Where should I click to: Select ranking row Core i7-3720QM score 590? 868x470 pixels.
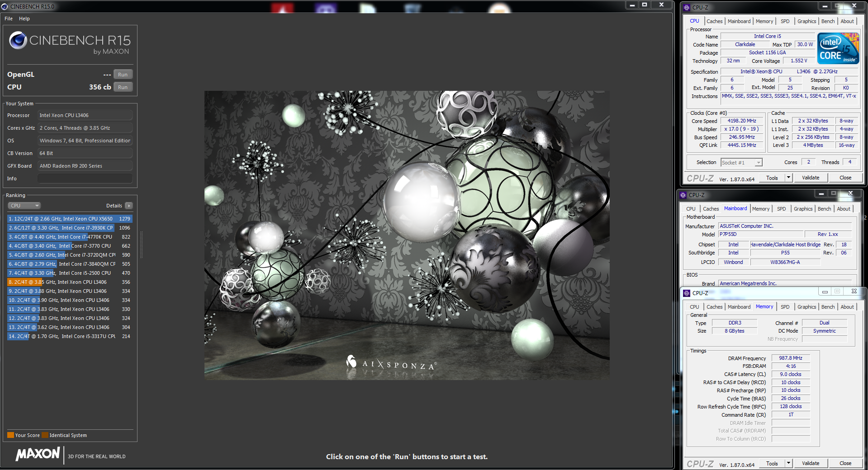click(x=70, y=255)
